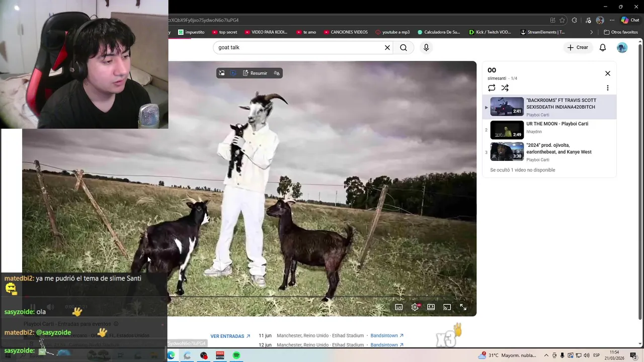Open the playlist three-dot options menu
This screenshot has height=362, width=644.
(x=608, y=88)
